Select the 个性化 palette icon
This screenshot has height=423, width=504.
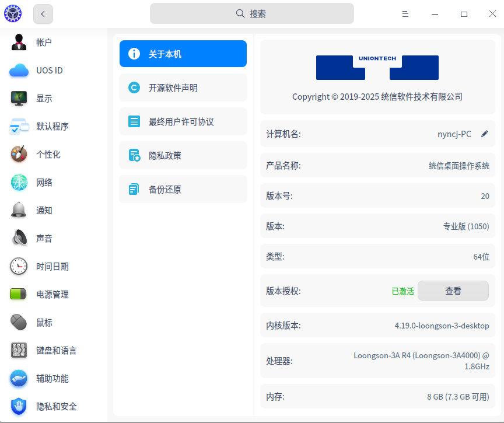coord(19,154)
